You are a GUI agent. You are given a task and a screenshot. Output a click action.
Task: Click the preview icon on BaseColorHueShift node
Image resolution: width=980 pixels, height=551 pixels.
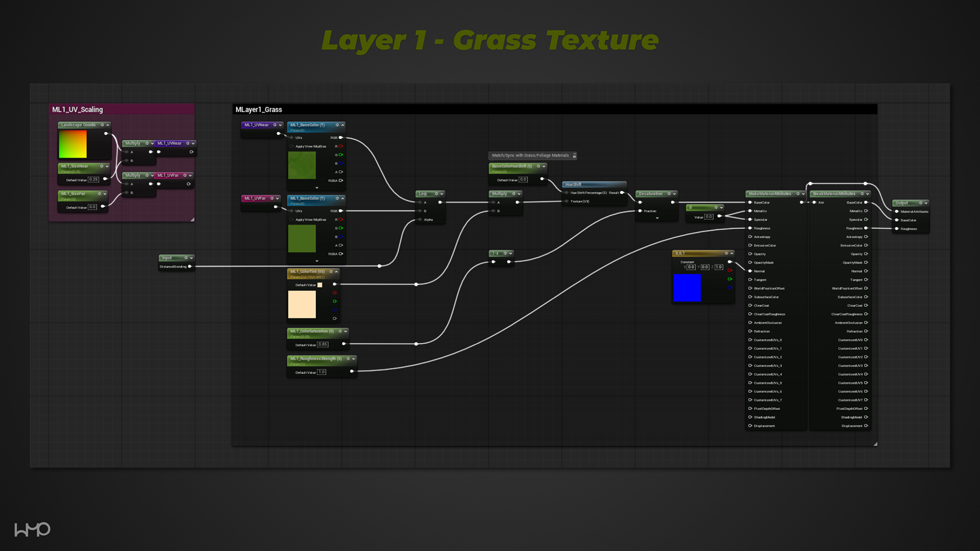click(538, 166)
